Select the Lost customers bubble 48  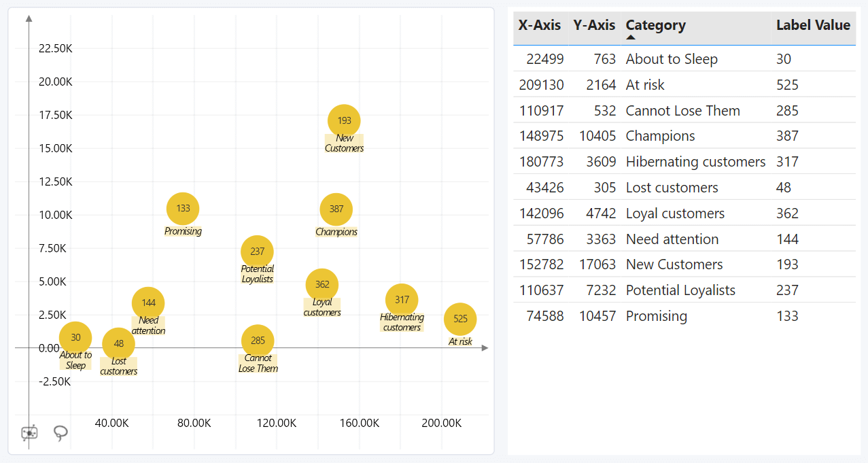[x=119, y=343]
